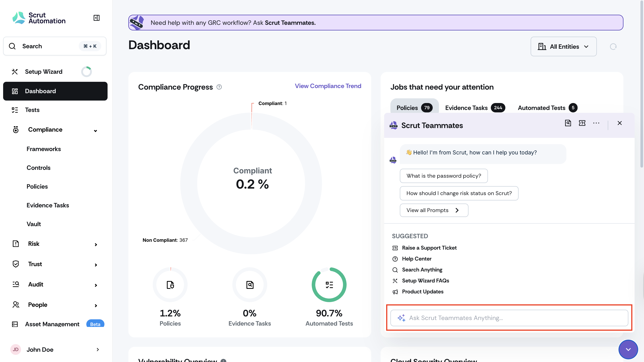Click the Dashboard grid icon in sidebar
Screen dimensions: 644x362
[15, 91]
